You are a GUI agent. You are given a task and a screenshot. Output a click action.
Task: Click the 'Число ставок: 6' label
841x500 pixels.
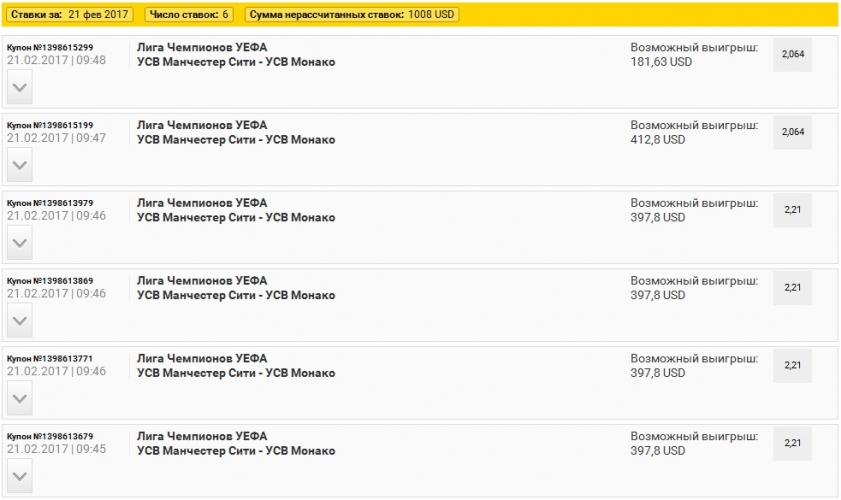[189, 14]
